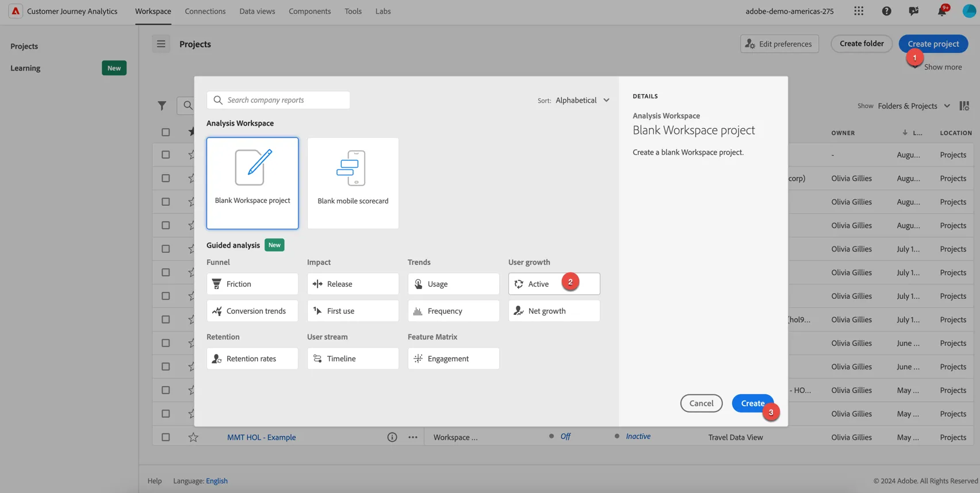Choose First use impact analysis
The width and height of the screenshot is (980, 493).
coord(353,311)
